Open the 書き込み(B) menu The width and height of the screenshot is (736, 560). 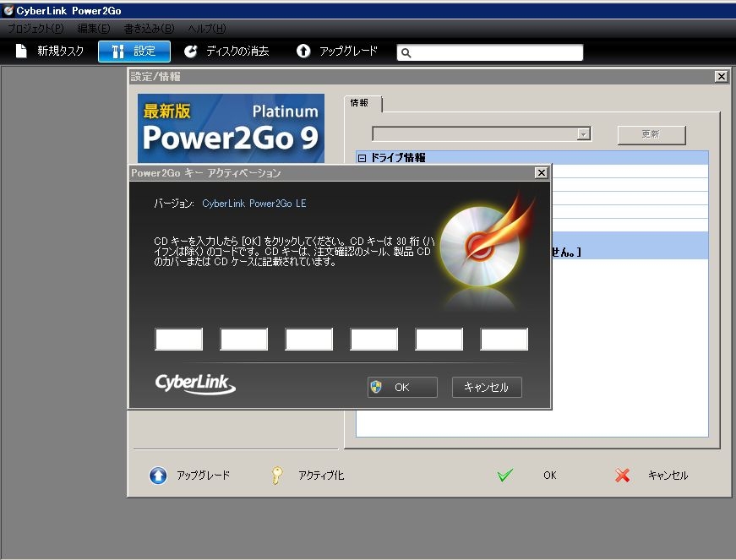pyautogui.click(x=149, y=29)
